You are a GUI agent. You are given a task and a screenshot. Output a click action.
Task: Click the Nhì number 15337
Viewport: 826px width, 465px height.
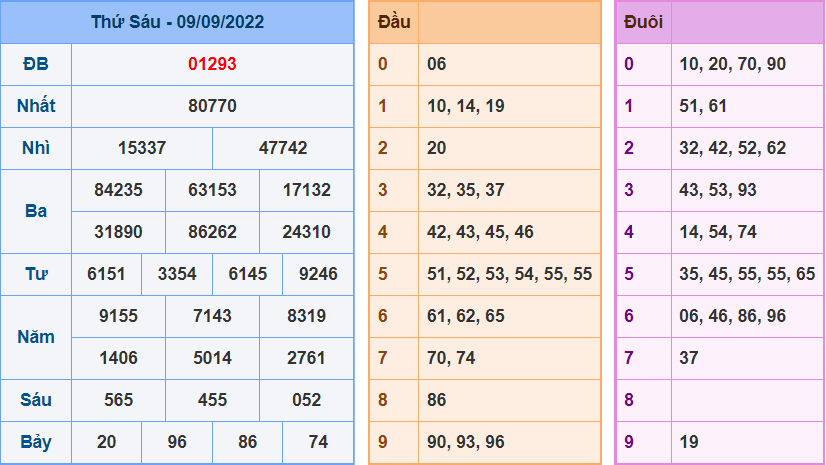click(x=142, y=148)
